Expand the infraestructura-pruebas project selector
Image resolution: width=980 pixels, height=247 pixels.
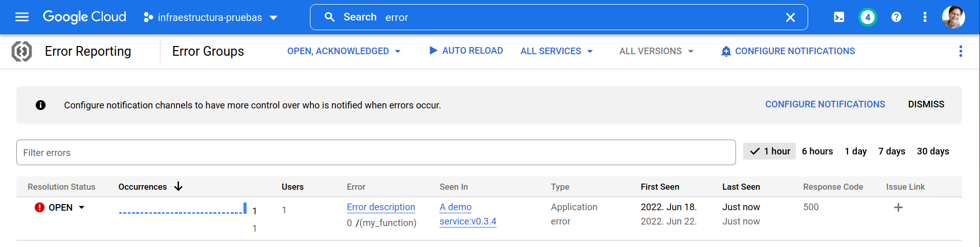(211, 17)
